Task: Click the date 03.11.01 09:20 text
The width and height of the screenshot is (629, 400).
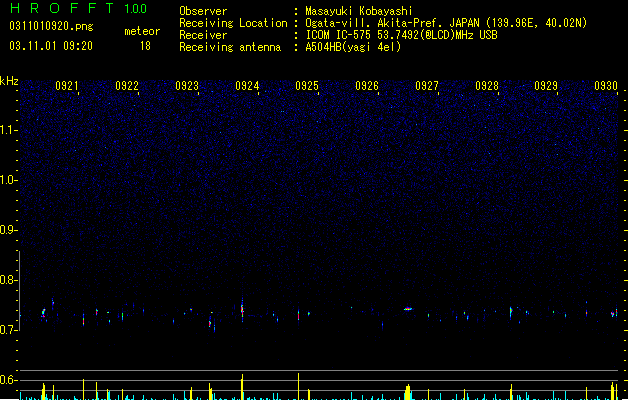Action: tap(51, 46)
